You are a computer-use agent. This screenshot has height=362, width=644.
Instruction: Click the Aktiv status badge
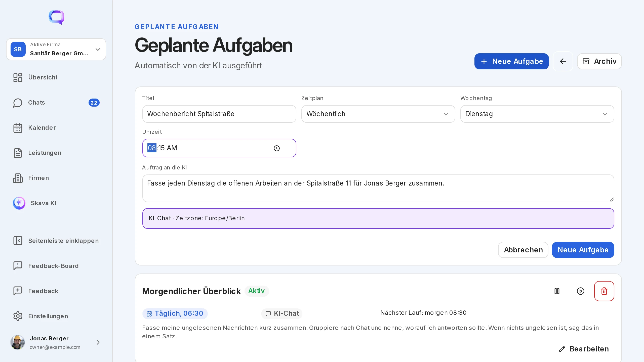click(x=257, y=291)
